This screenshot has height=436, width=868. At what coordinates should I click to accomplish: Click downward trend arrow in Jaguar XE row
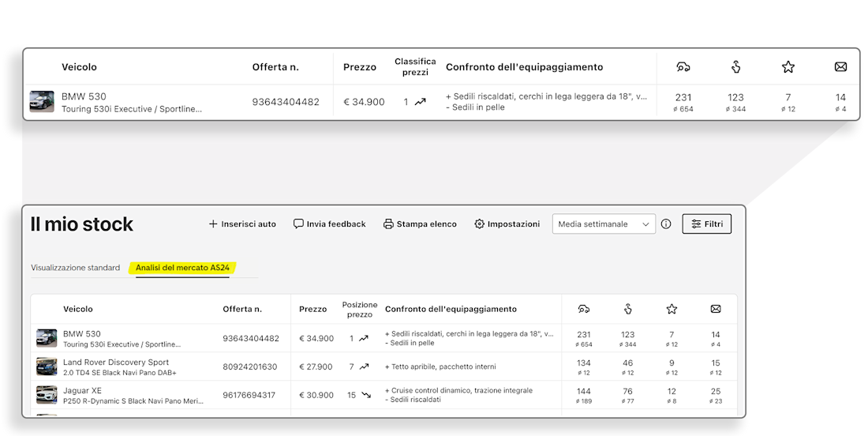coord(366,395)
